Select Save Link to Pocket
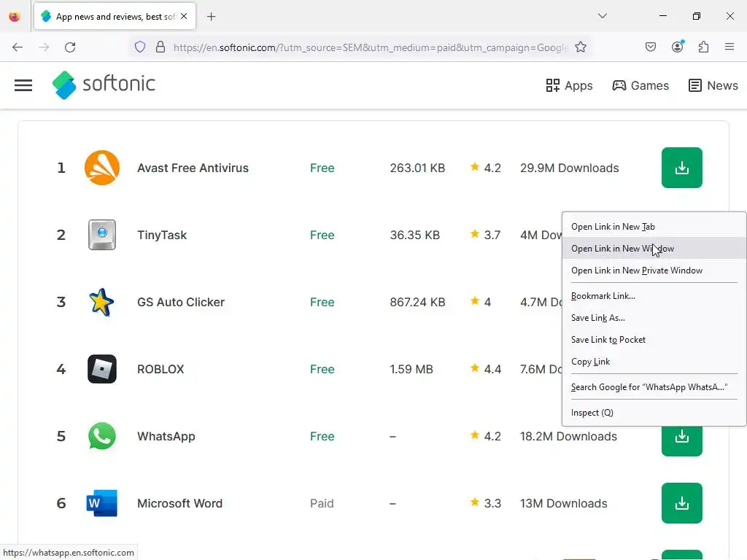The width and height of the screenshot is (747, 560). [654, 340]
